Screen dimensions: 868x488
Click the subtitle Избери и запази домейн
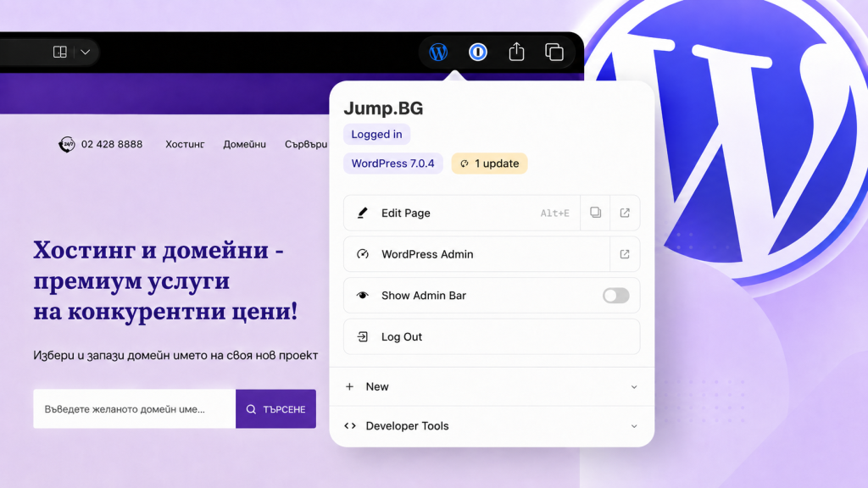pos(175,355)
